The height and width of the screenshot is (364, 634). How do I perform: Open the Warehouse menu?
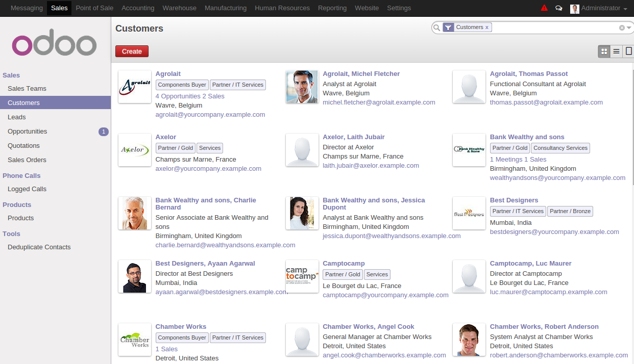180,8
